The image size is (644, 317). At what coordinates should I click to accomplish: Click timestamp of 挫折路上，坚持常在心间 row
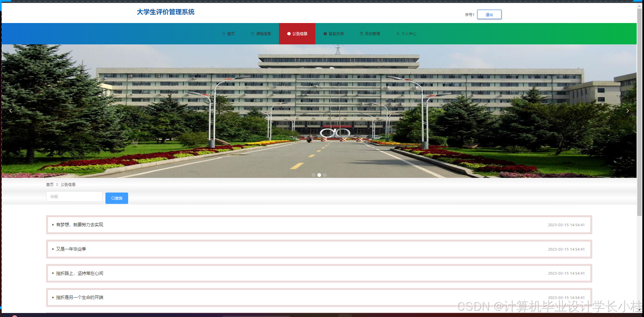566,273
